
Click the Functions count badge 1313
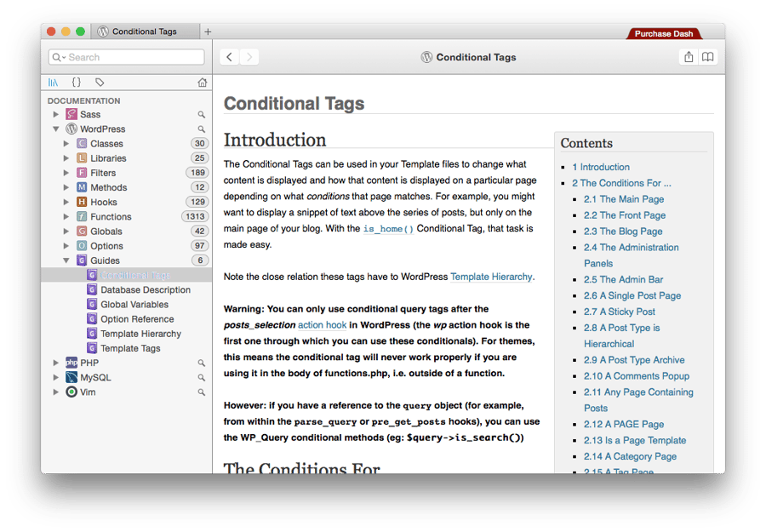[x=195, y=216]
